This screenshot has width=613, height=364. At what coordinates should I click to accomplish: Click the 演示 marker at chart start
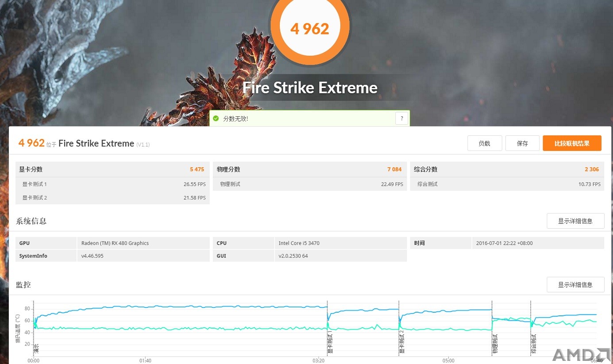point(36,349)
